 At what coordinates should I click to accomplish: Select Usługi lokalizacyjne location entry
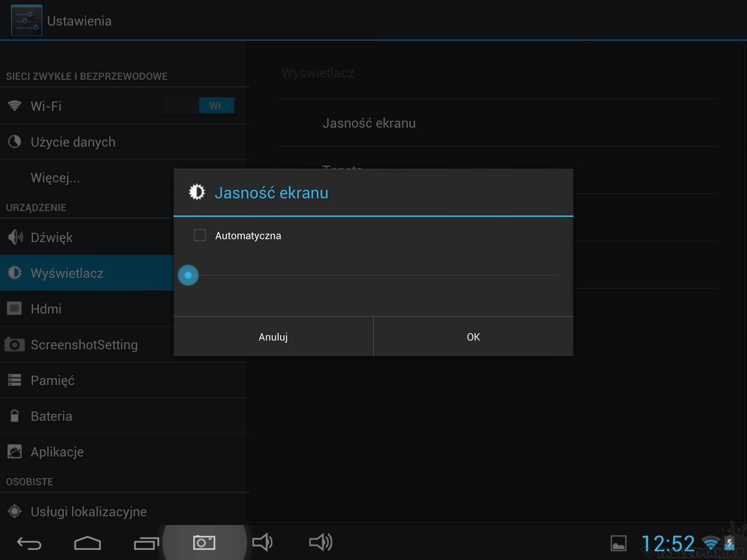[89, 512]
